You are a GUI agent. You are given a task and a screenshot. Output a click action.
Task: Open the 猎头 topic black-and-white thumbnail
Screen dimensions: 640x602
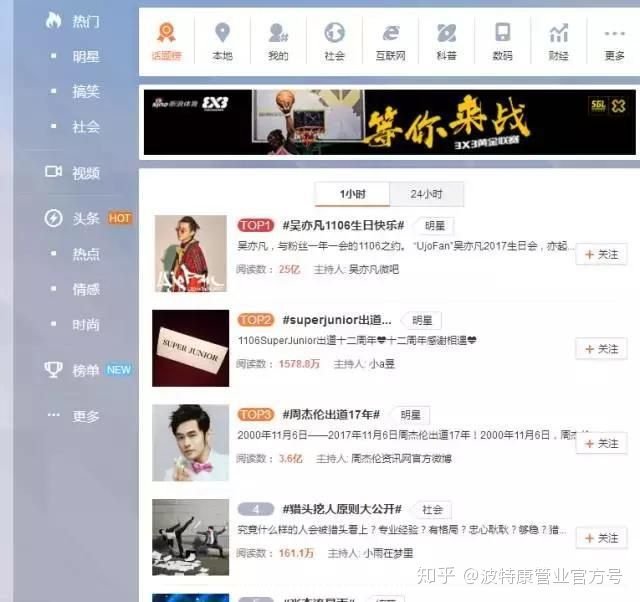[191, 538]
